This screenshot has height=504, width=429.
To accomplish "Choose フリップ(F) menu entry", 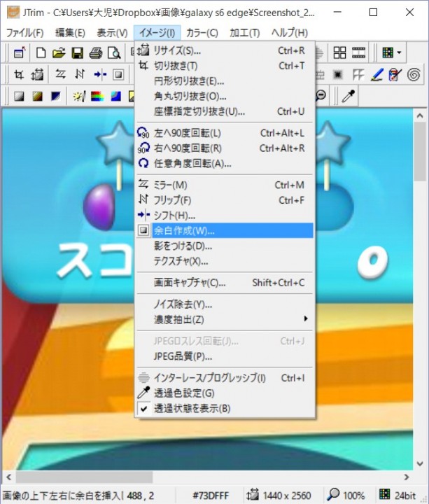I will tap(225, 200).
